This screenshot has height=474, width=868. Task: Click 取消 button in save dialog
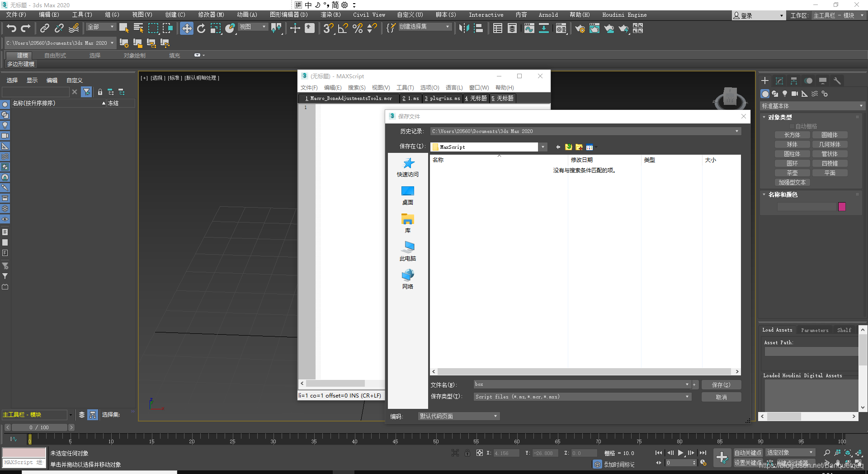[x=721, y=397]
